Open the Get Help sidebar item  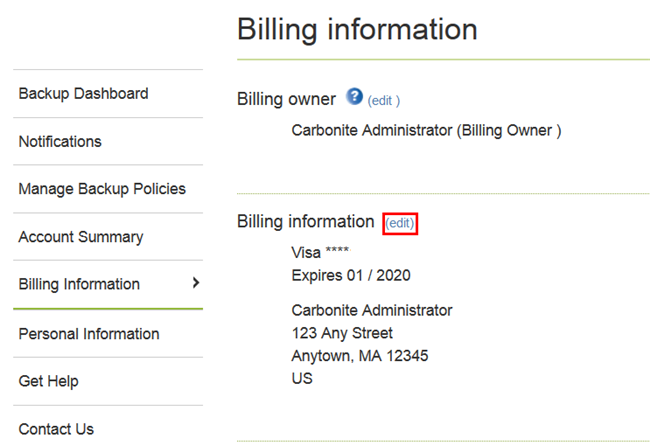click(x=48, y=381)
